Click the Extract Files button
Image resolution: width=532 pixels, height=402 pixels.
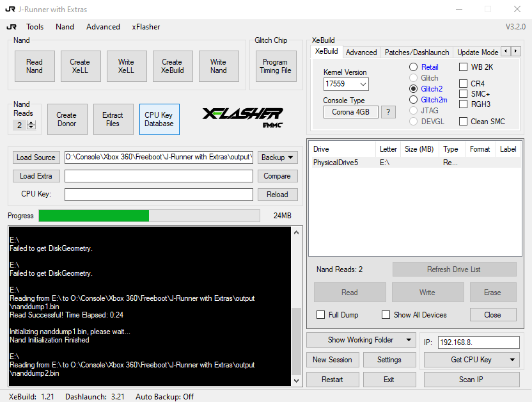pos(113,119)
